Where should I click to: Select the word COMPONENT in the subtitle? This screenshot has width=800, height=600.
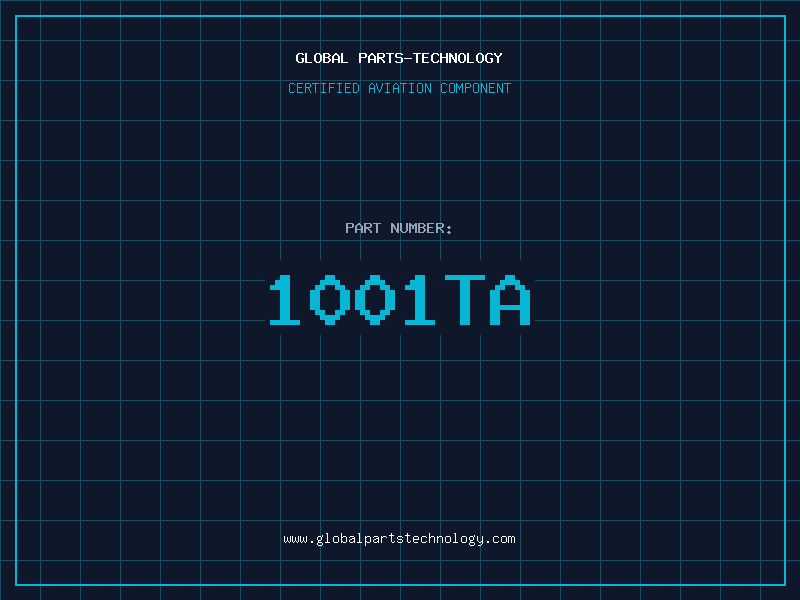click(476, 88)
